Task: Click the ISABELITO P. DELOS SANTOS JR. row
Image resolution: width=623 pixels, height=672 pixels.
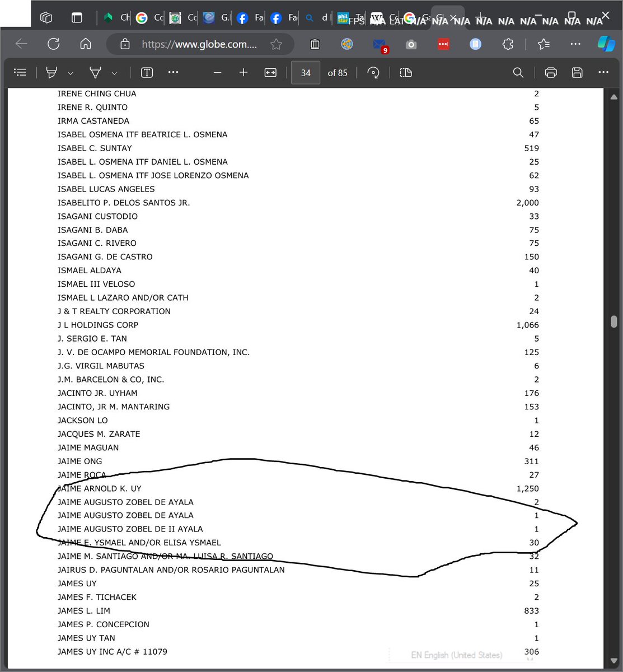Action: 298,203
